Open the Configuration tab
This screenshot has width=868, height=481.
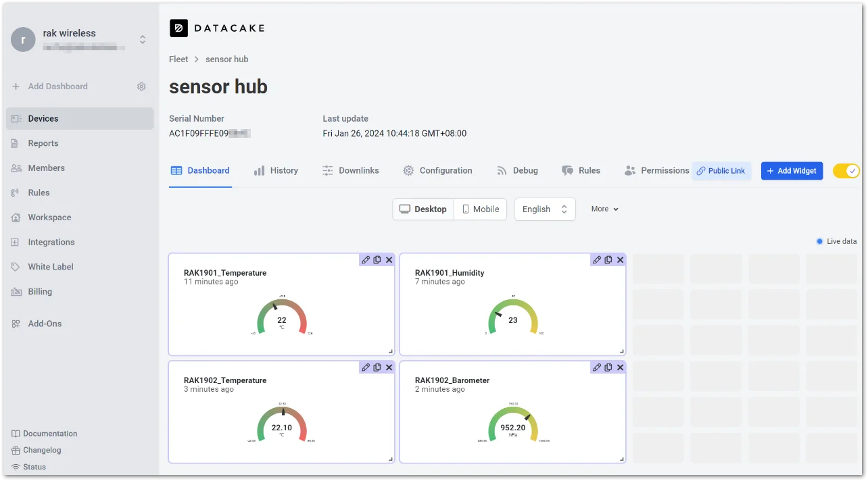[437, 171]
